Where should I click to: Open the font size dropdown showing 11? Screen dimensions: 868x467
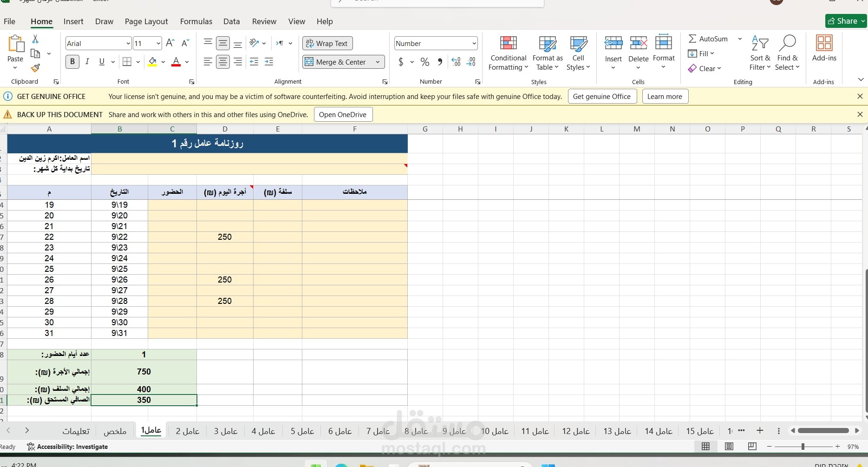(x=158, y=43)
